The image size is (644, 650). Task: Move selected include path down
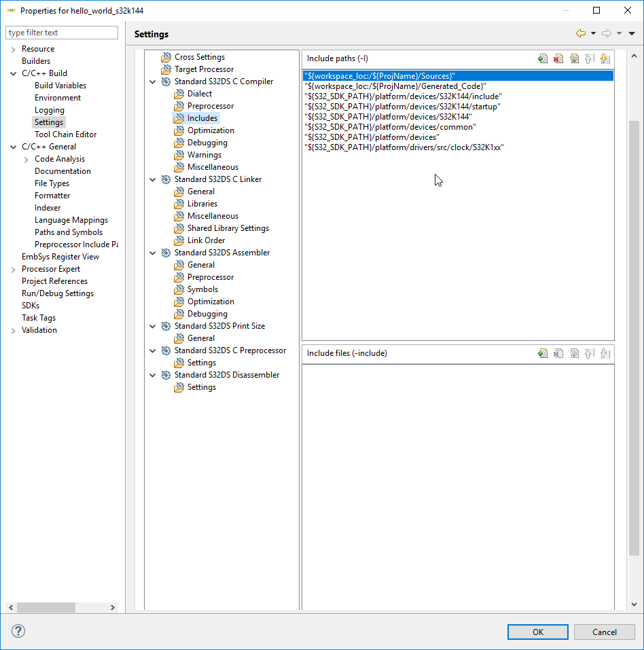[x=605, y=59]
